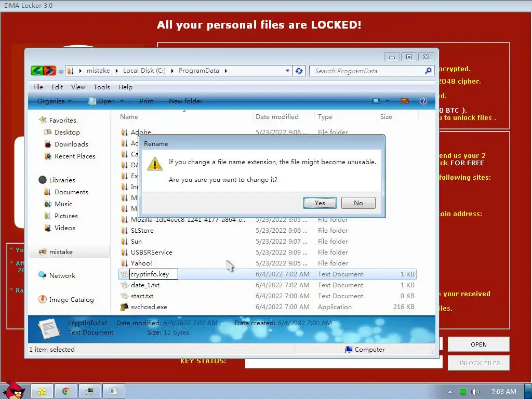
Task: Expand the Organize dropdown
Action: click(54, 101)
